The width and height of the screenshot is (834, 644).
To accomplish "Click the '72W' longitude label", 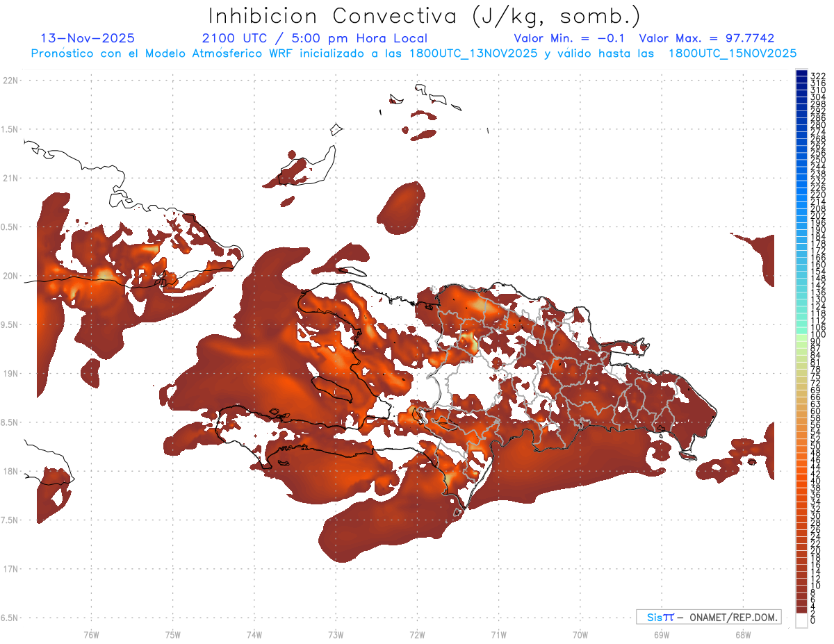I will (417, 634).
